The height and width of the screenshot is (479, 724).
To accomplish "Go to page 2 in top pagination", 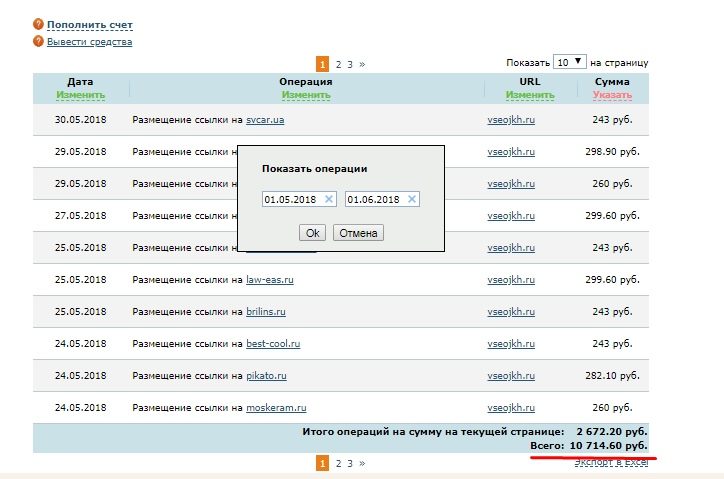I will [x=338, y=63].
